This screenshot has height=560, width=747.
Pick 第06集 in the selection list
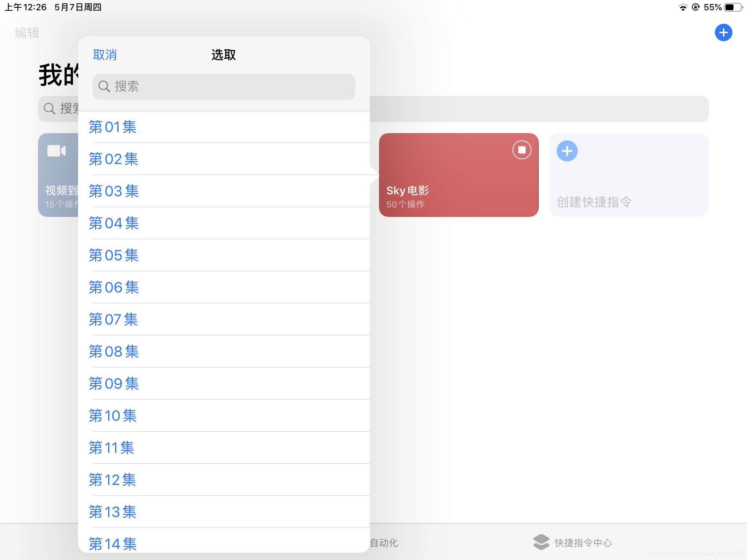tap(224, 287)
